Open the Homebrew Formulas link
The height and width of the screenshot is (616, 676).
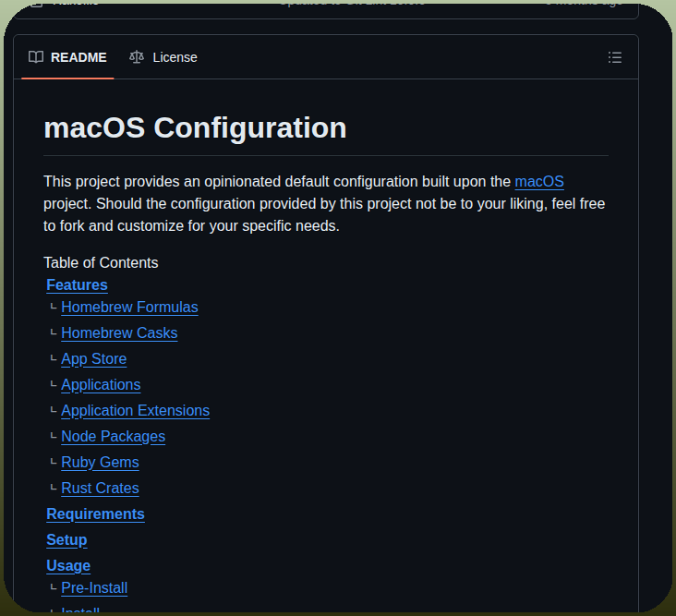[130, 307]
